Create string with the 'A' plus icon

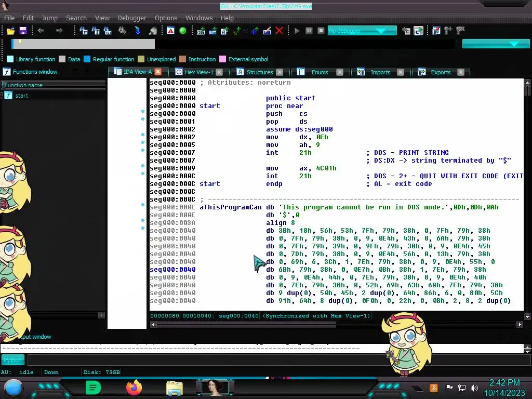[x=224, y=31]
